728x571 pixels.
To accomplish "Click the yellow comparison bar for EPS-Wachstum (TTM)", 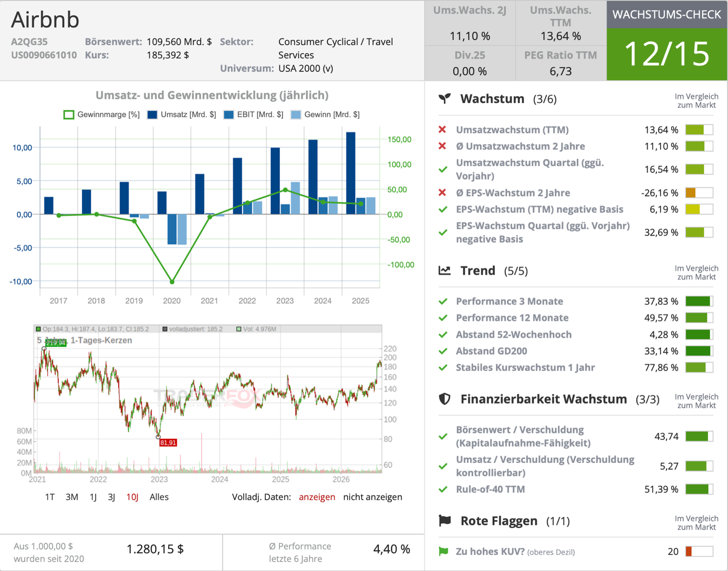I will [x=699, y=209].
